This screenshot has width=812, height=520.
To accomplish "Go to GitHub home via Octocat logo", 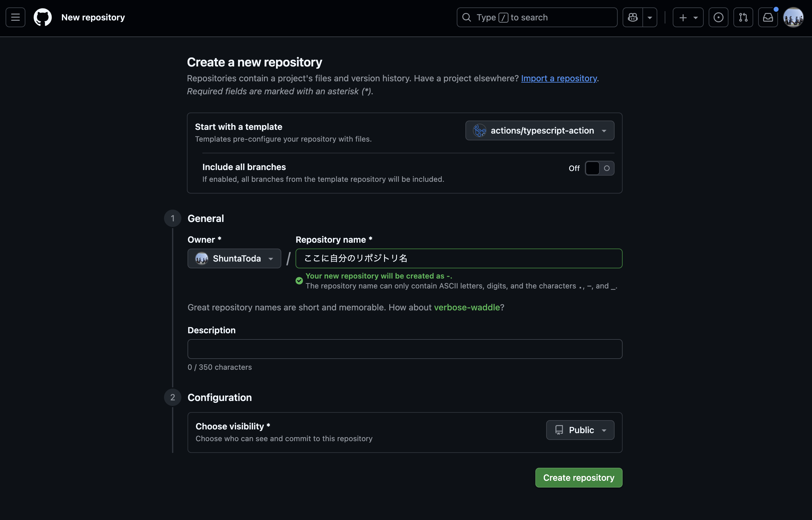I will coord(43,17).
